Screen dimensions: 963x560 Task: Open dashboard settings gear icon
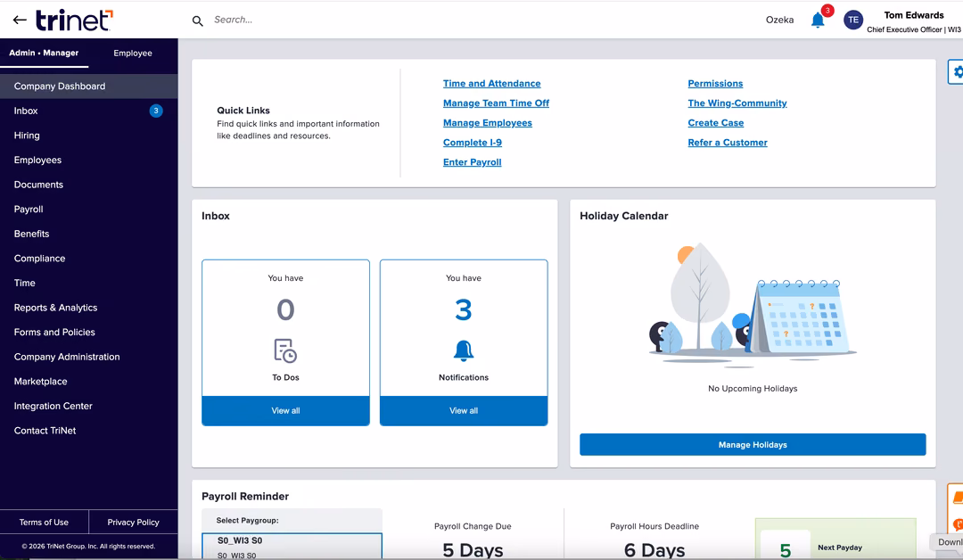(957, 72)
